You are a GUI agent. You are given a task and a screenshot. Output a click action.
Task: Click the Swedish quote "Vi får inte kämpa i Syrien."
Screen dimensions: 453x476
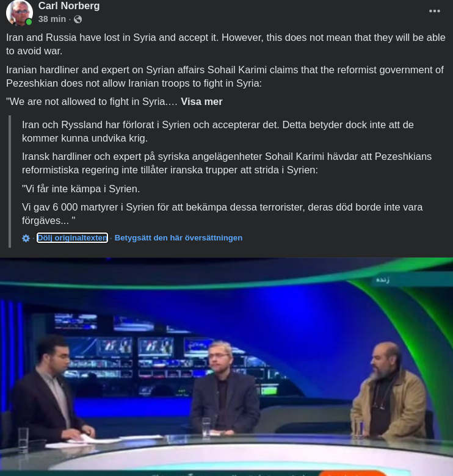(81, 189)
